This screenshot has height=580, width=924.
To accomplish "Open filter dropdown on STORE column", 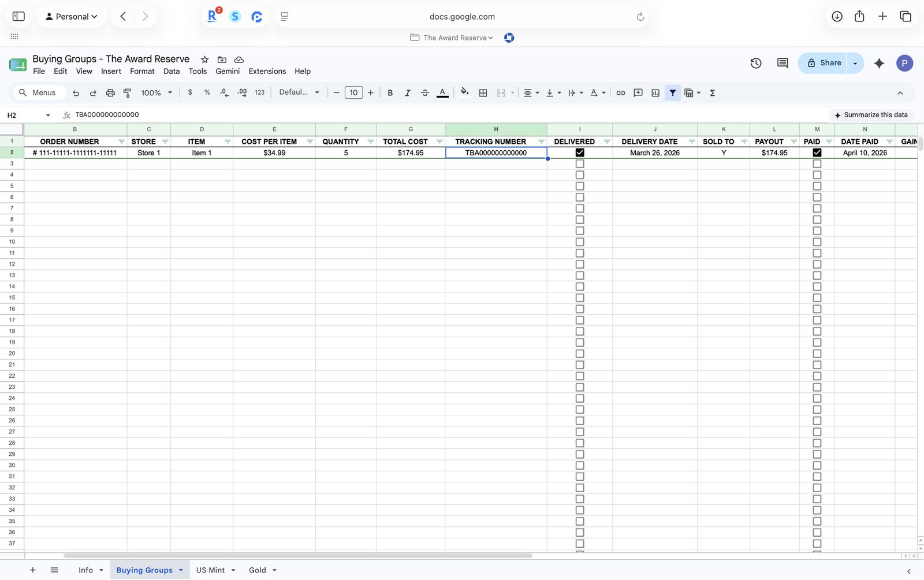I will click(x=165, y=142).
